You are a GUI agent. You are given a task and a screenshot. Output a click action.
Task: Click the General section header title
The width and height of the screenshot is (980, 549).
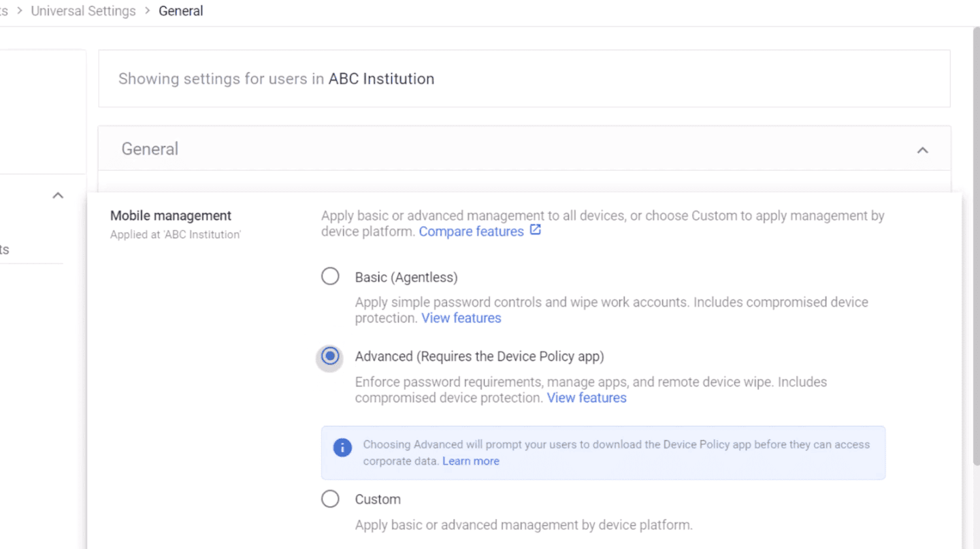[x=150, y=149]
